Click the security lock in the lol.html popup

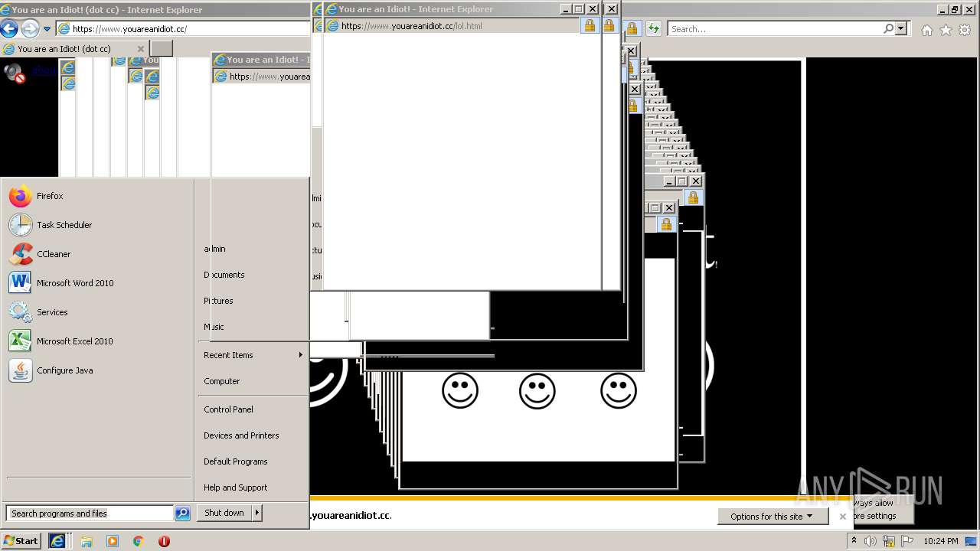(590, 25)
